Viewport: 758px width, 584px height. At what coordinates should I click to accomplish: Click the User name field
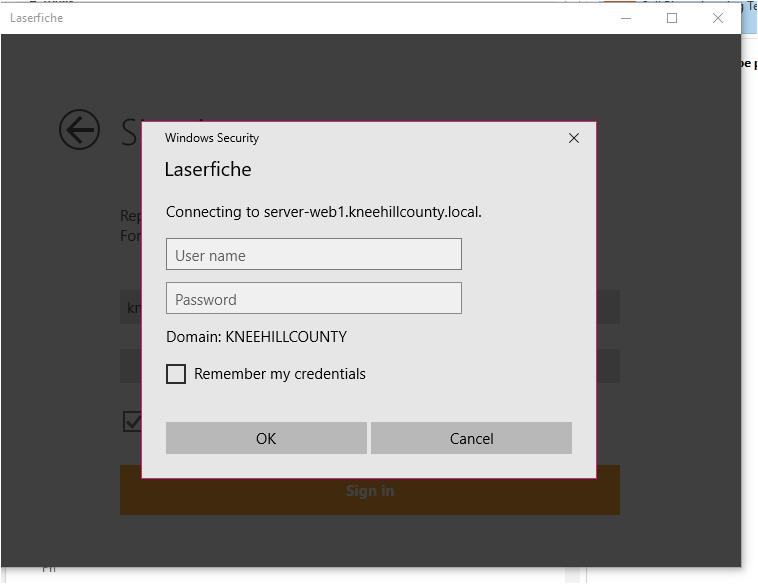coord(314,254)
